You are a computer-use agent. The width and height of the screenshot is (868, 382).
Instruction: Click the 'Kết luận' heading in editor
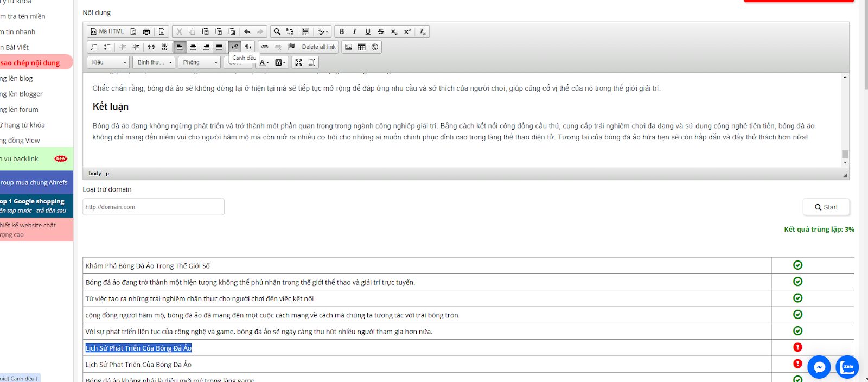[111, 107]
